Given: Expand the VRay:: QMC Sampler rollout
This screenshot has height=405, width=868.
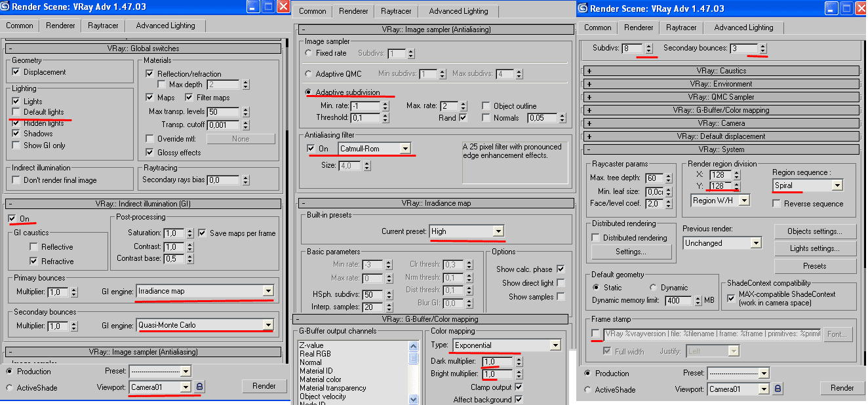Looking at the screenshot, I should [x=589, y=97].
